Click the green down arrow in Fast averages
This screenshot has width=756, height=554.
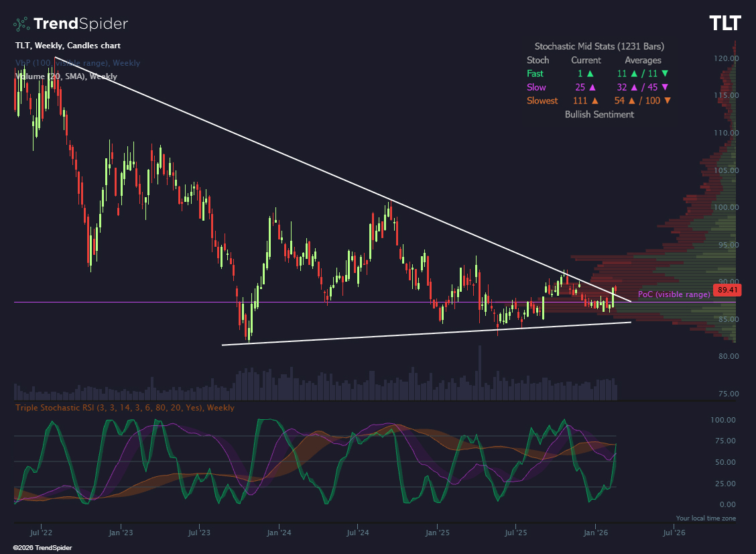pos(665,73)
